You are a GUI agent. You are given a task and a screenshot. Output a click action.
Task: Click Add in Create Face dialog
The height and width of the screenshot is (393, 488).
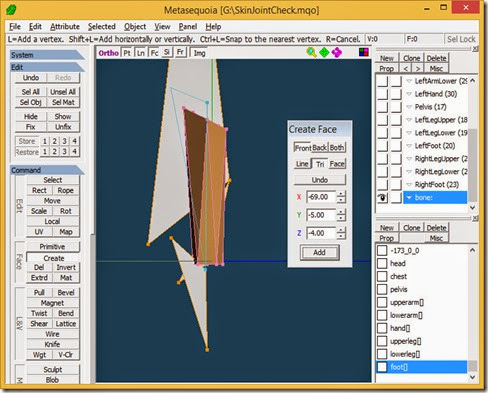tap(320, 252)
